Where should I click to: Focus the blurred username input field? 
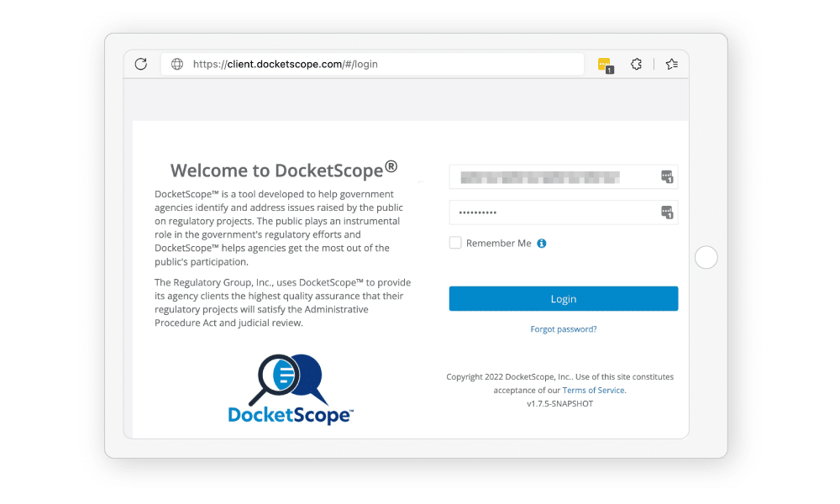click(x=564, y=176)
